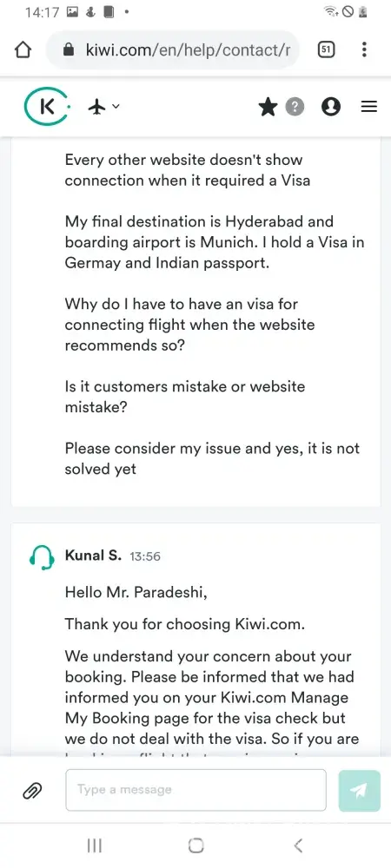The width and height of the screenshot is (391, 868).
Task: Tap the send message paper plane button
Action: click(360, 791)
